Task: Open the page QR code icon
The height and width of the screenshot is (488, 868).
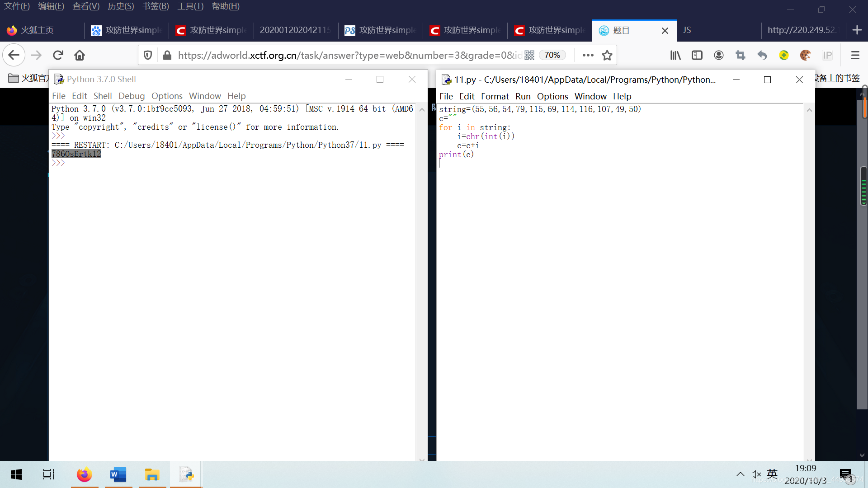Action: click(x=529, y=55)
